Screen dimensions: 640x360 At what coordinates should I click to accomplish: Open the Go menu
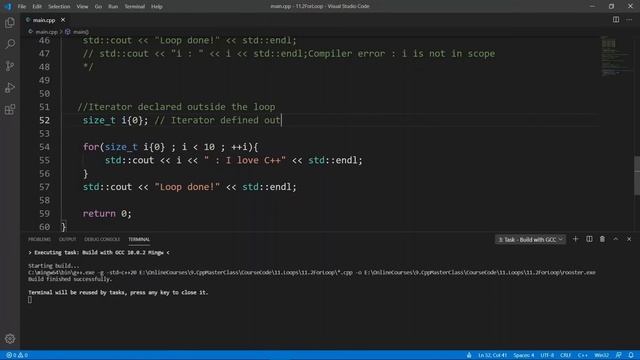[98, 7]
